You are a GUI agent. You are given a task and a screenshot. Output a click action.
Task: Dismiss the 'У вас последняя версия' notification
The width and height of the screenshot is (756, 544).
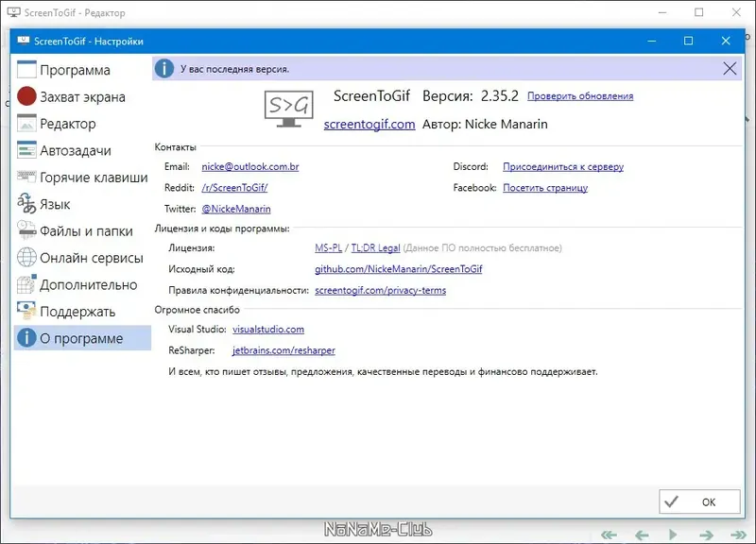click(x=730, y=68)
